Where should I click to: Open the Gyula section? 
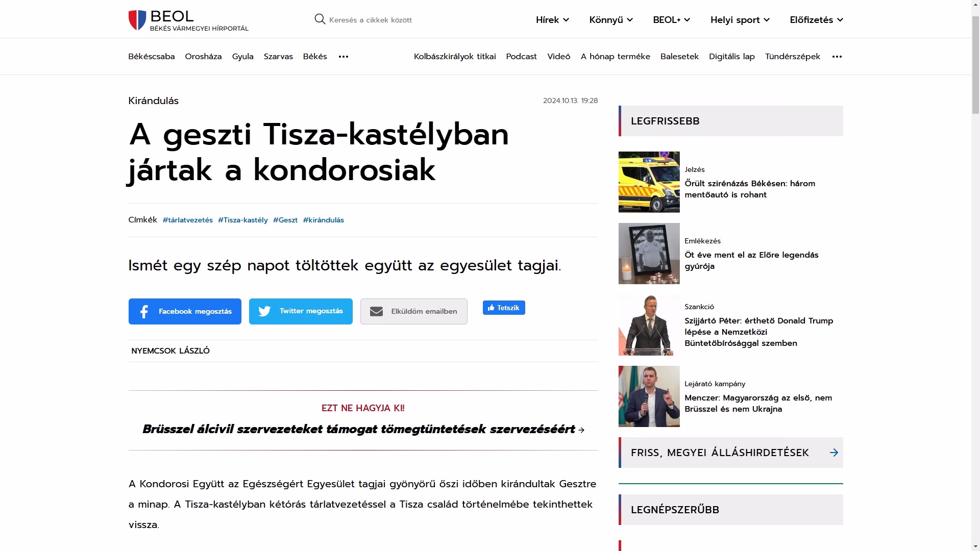[243, 57]
